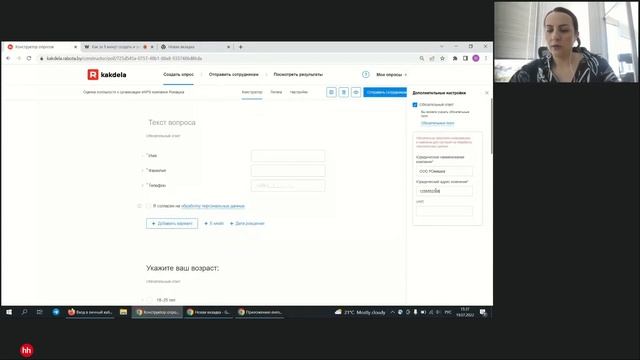The width and height of the screenshot is (640, 360).
Task: Click the share page icon in address bar
Action: (432, 58)
